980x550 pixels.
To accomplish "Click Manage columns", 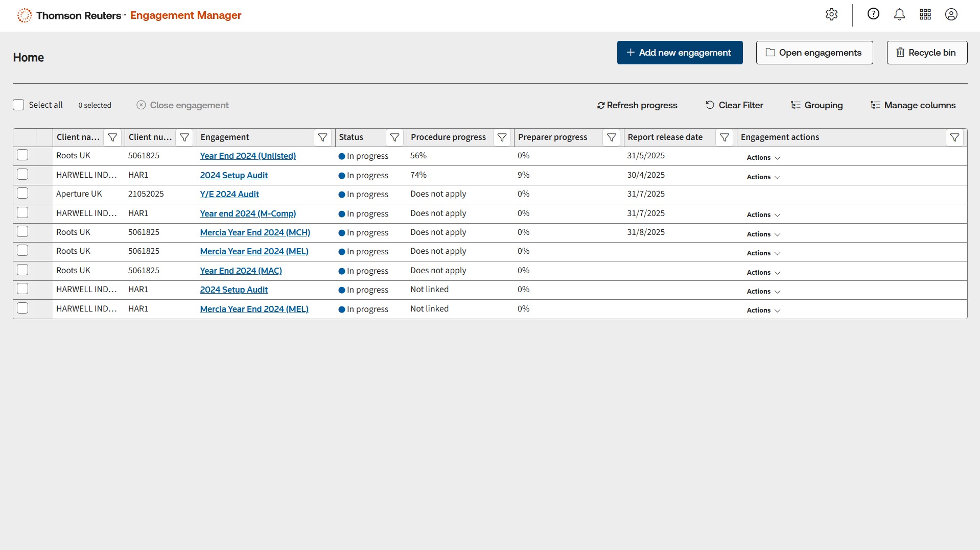I will (x=913, y=105).
